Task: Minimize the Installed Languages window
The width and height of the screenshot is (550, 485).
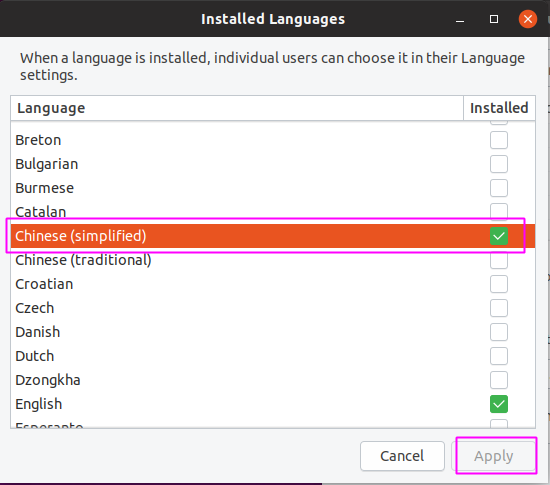Action: click(x=460, y=19)
